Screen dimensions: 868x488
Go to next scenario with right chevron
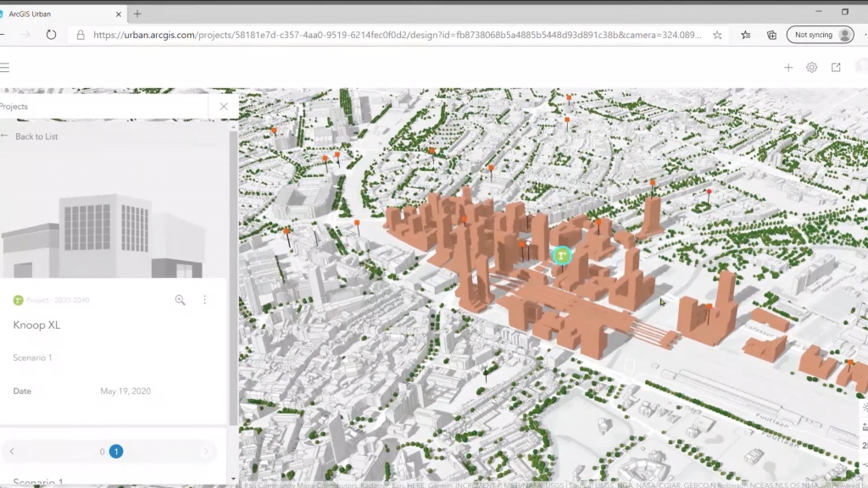(206, 452)
